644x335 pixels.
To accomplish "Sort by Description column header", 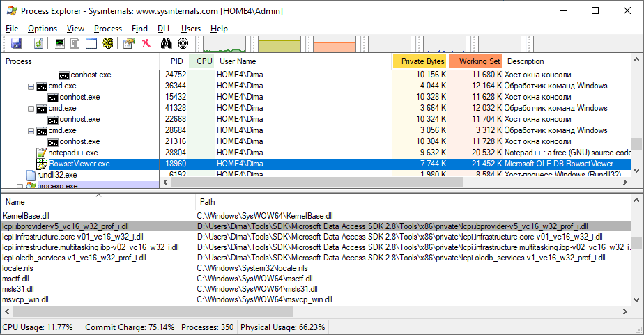I will 567,61.
